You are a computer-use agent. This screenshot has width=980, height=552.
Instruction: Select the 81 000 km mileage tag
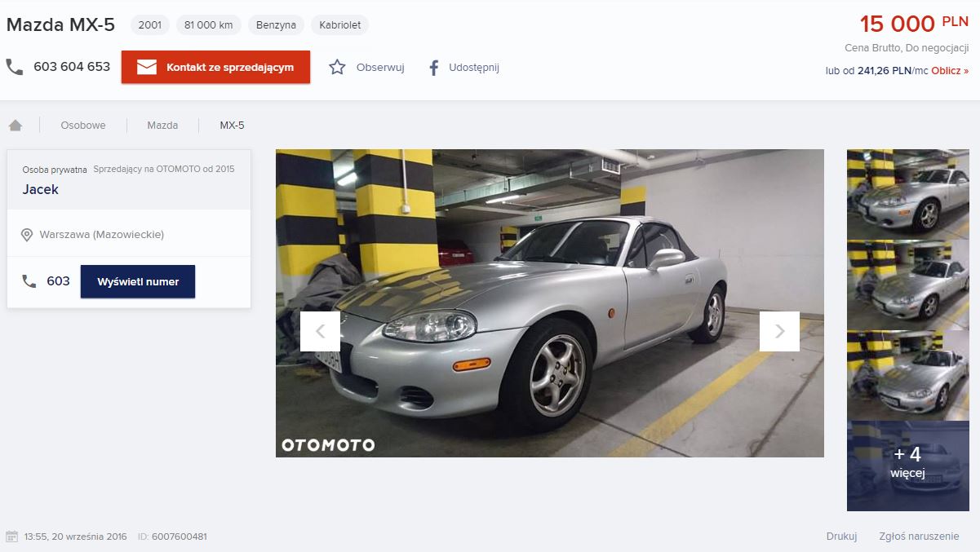coord(209,25)
